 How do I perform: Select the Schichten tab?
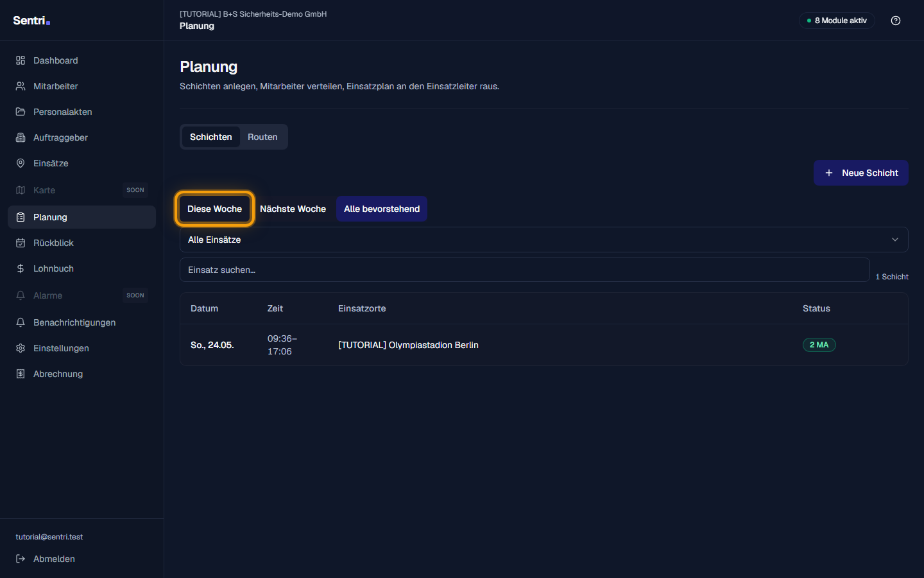click(x=211, y=137)
